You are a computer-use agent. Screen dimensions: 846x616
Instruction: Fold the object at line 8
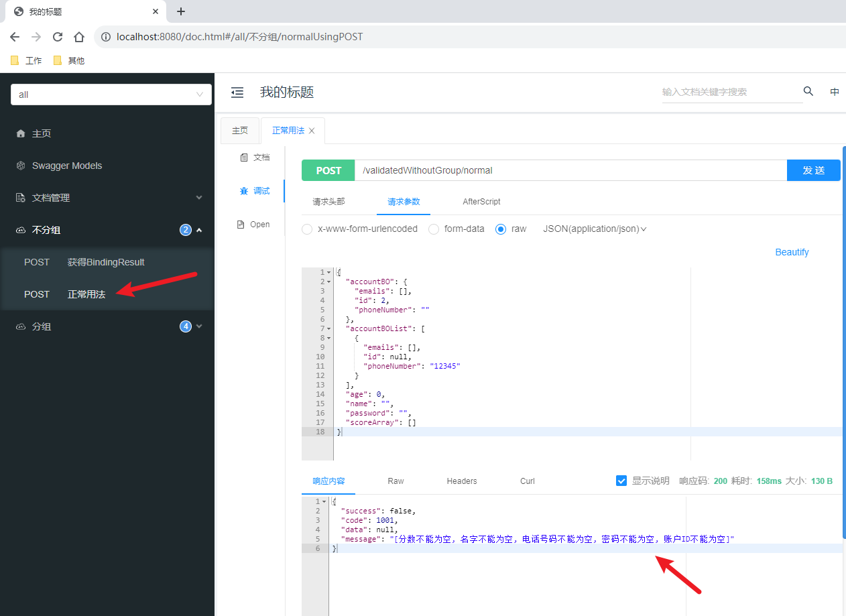click(x=328, y=338)
